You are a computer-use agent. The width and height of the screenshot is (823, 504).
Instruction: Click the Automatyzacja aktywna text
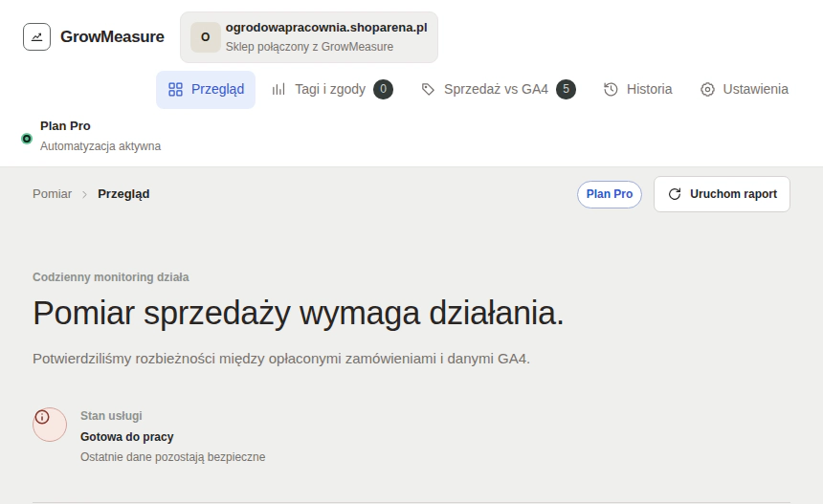pyautogui.click(x=100, y=146)
